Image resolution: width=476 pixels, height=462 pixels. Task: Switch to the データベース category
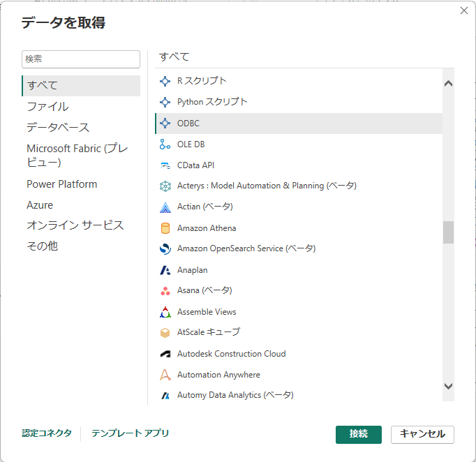click(58, 127)
